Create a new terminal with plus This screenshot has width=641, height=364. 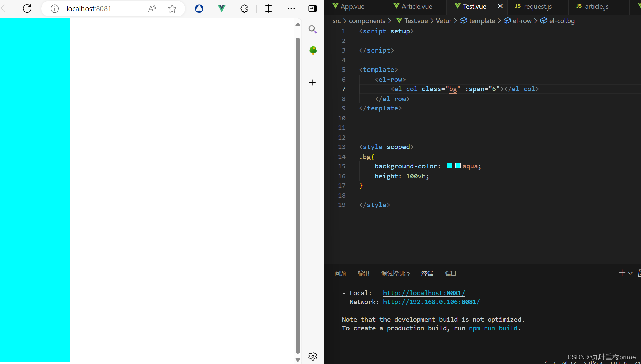pos(622,273)
